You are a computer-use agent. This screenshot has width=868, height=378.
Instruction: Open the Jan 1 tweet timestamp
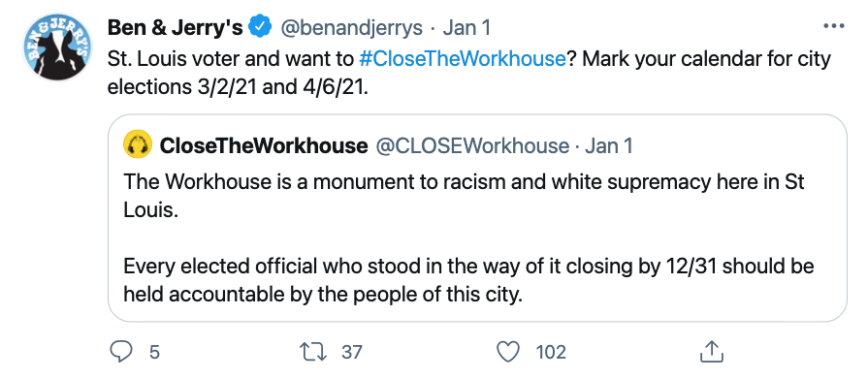tap(466, 28)
